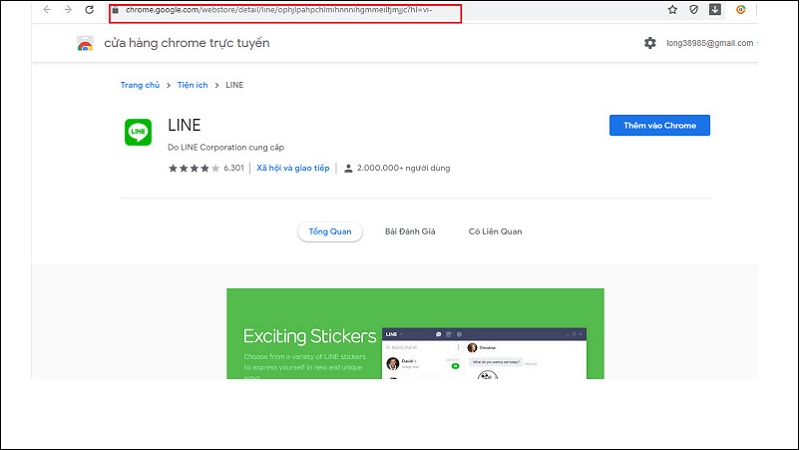Open Chrome Web Store settings gear
This screenshot has width=800, height=450.
pyautogui.click(x=650, y=43)
